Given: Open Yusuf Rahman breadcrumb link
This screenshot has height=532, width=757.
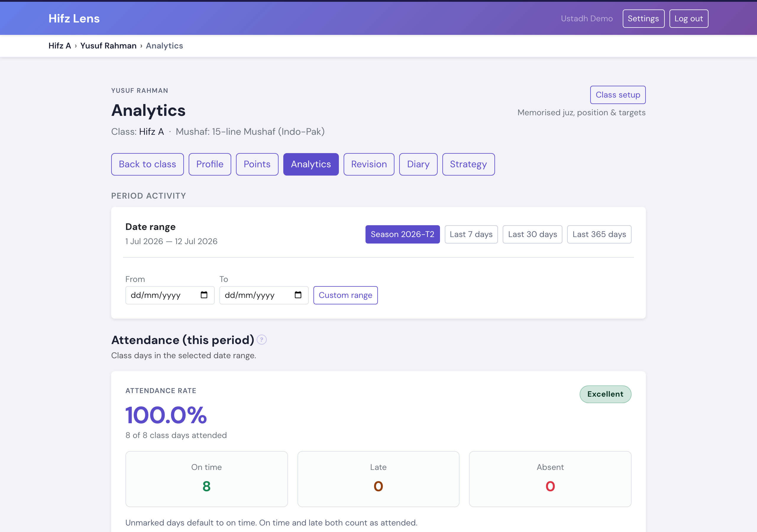Looking at the screenshot, I should click(108, 46).
